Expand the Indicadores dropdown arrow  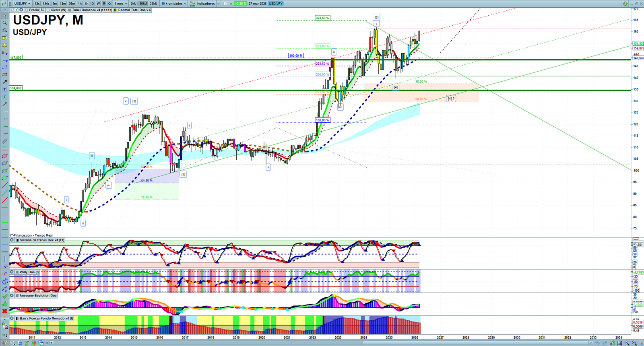[x=219, y=4]
